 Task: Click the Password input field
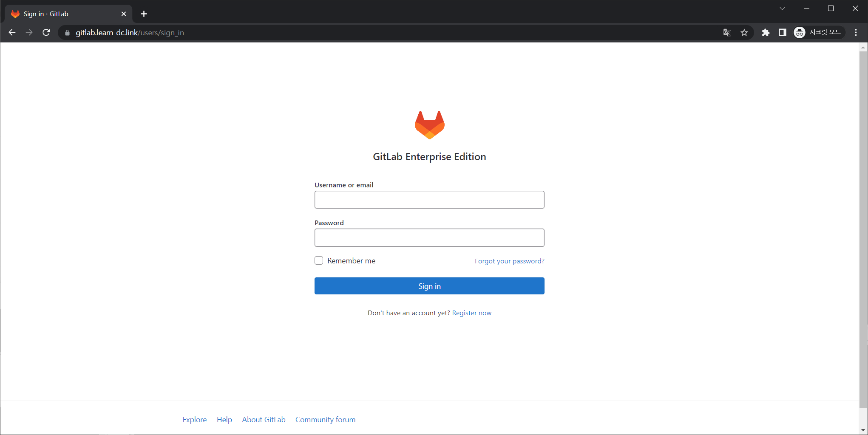pyautogui.click(x=429, y=238)
